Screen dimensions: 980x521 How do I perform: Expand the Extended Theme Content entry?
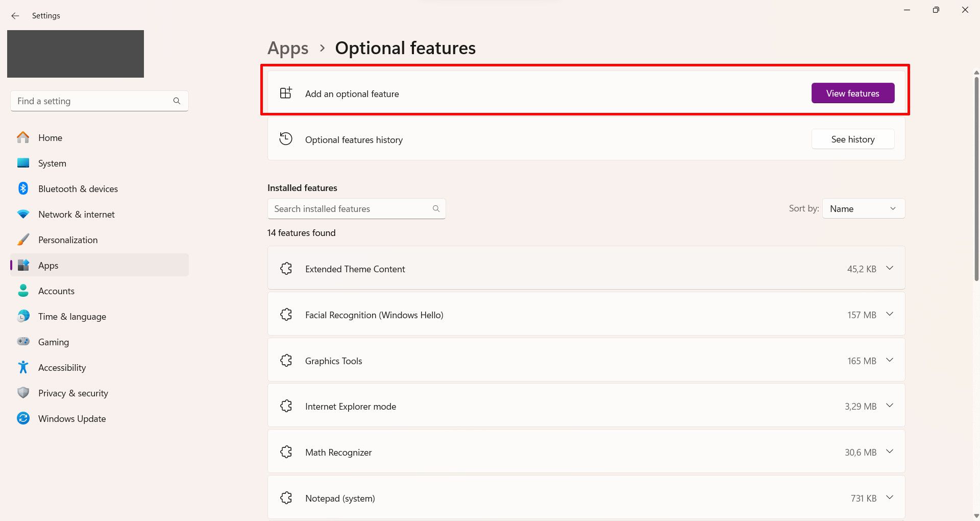click(x=890, y=268)
